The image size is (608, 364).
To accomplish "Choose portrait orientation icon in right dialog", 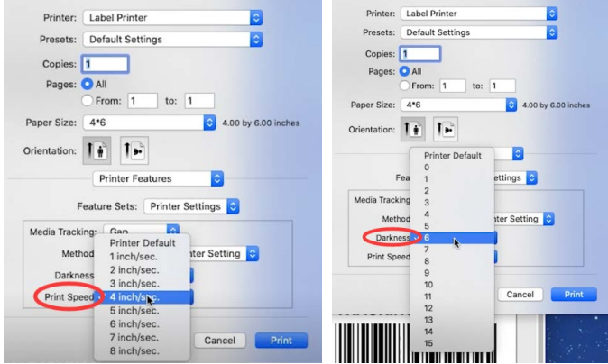I will pos(413,129).
